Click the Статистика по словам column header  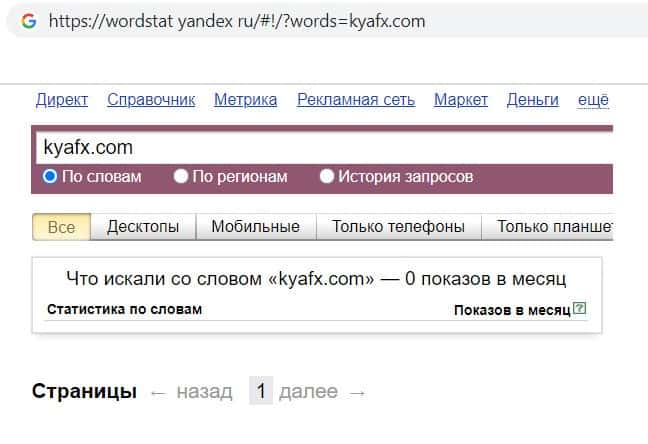[124, 309]
